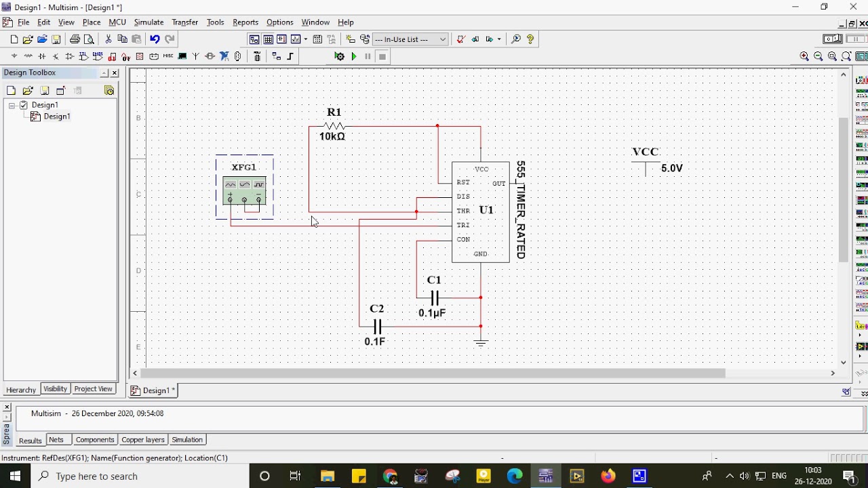Click the vertical scrollbar of schematic canvas
This screenshot has width=868, height=488.
(844, 190)
